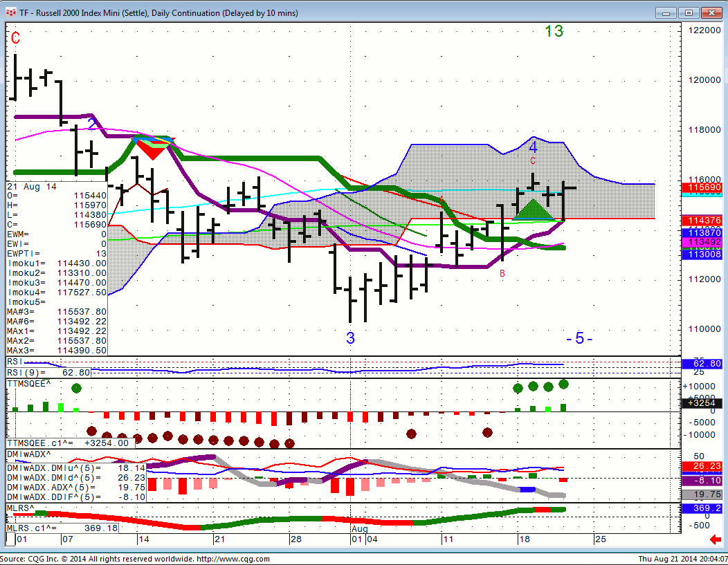Screen dimensions: 728x565
Task: Select the red C wave label at top left
Action: [15, 39]
